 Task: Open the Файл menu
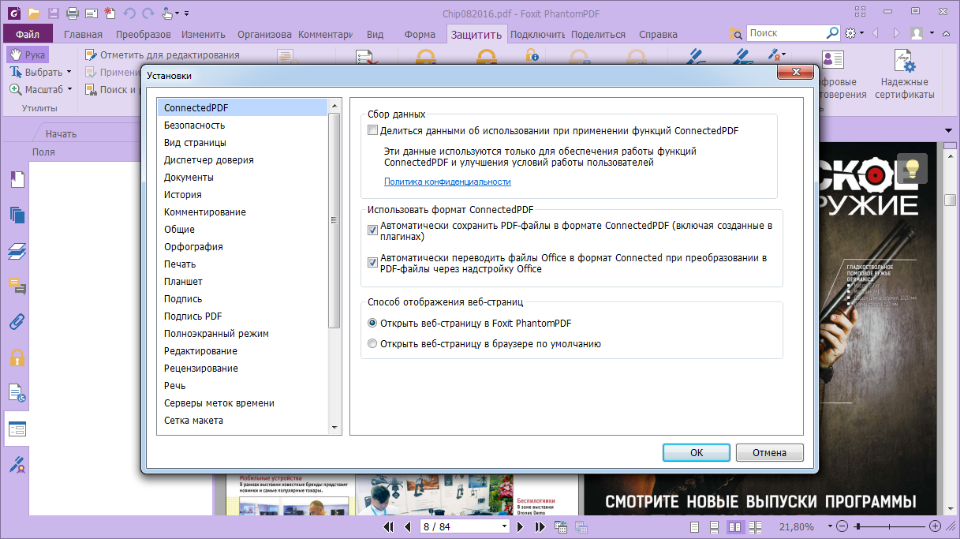28,34
